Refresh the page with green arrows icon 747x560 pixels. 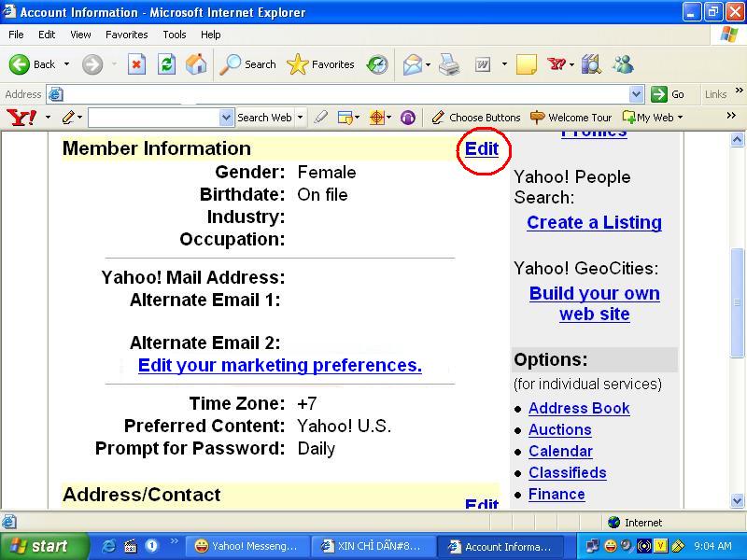[x=167, y=64]
